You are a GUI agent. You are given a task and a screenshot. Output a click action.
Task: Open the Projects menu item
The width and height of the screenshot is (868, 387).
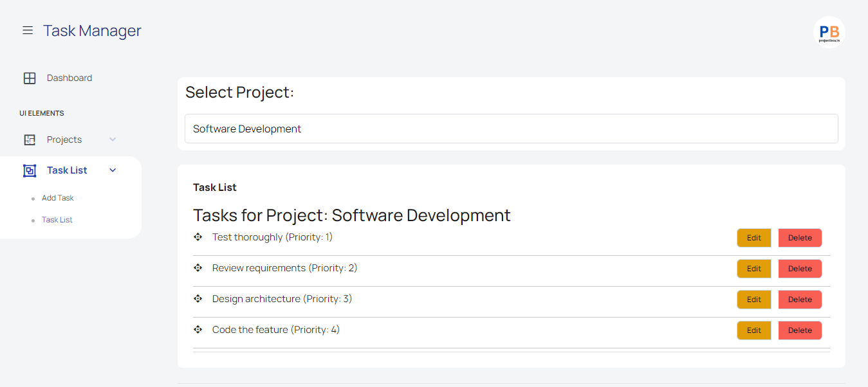64,139
